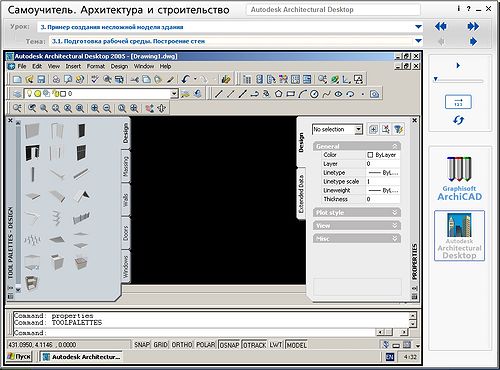Select the Stair tool in tool palette
The height and width of the screenshot is (370, 500).
point(57,218)
